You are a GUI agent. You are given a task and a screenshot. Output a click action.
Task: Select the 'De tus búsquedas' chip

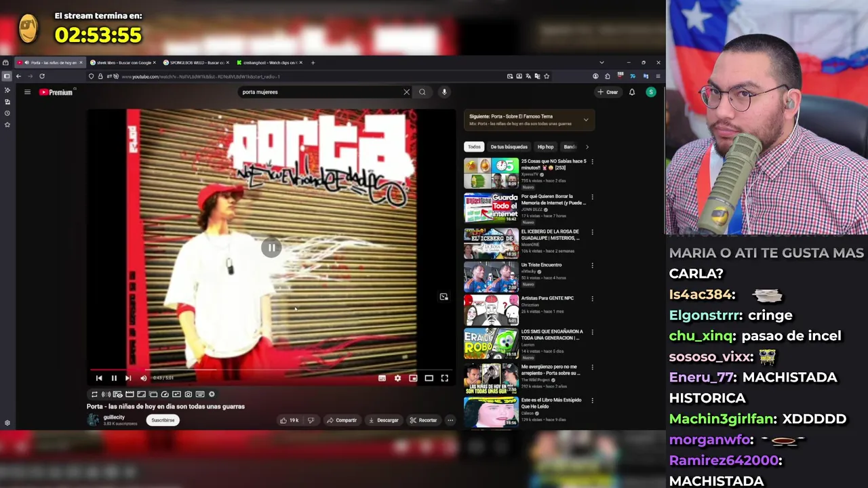(x=509, y=146)
